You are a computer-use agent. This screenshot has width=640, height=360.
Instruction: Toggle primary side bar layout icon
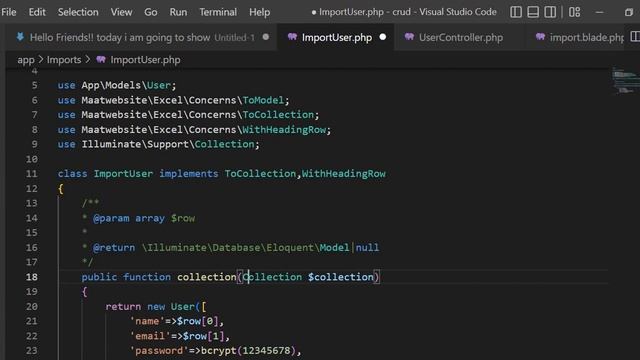pyautogui.click(x=516, y=12)
